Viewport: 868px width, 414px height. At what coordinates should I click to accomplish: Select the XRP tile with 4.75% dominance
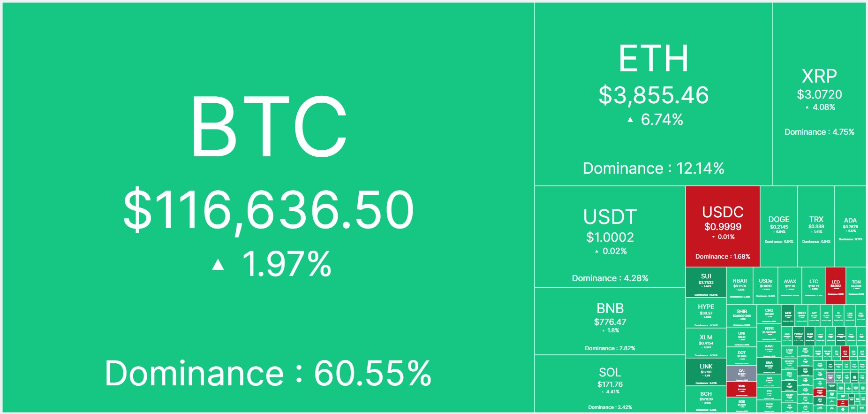(819, 94)
